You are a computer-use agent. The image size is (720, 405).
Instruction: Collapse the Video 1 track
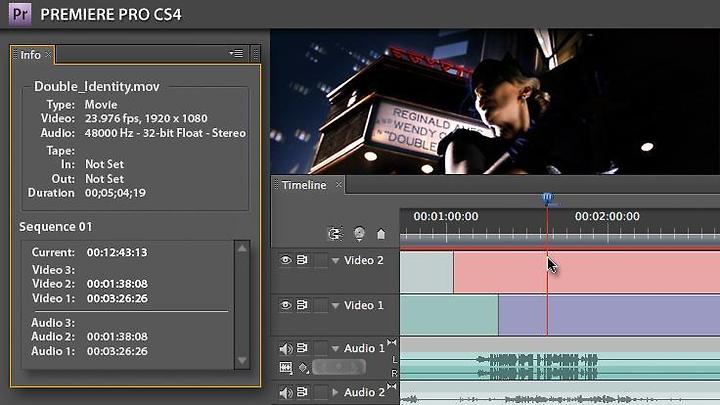click(x=335, y=306)
